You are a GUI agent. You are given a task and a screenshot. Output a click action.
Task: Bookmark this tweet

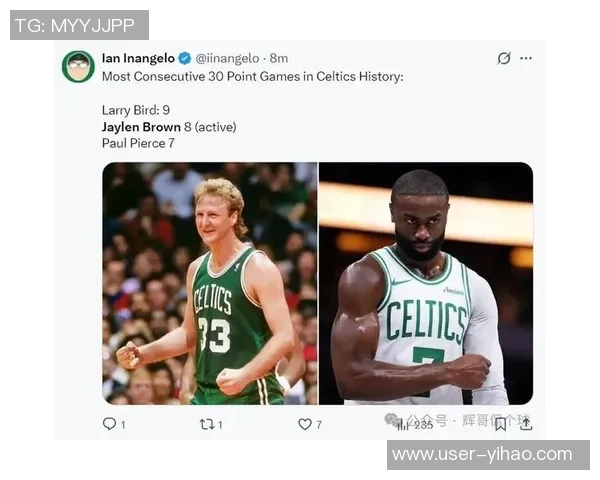(500, 424)
